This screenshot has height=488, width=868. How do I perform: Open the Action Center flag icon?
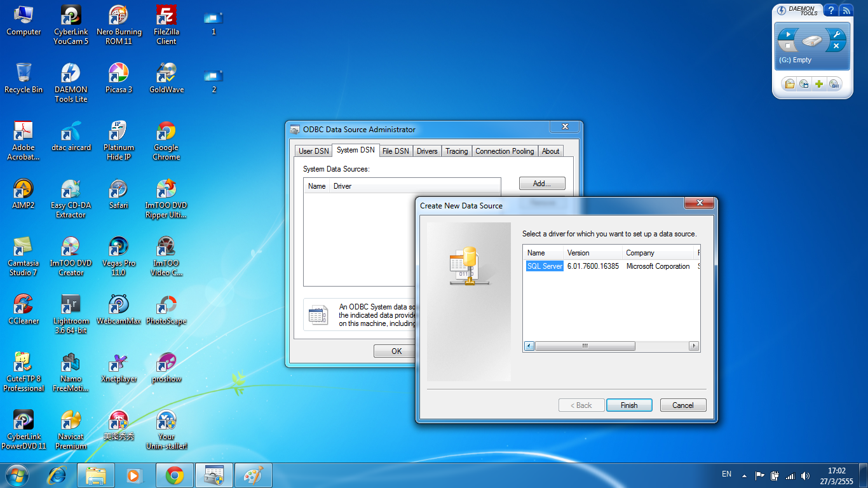coord(759,475)
